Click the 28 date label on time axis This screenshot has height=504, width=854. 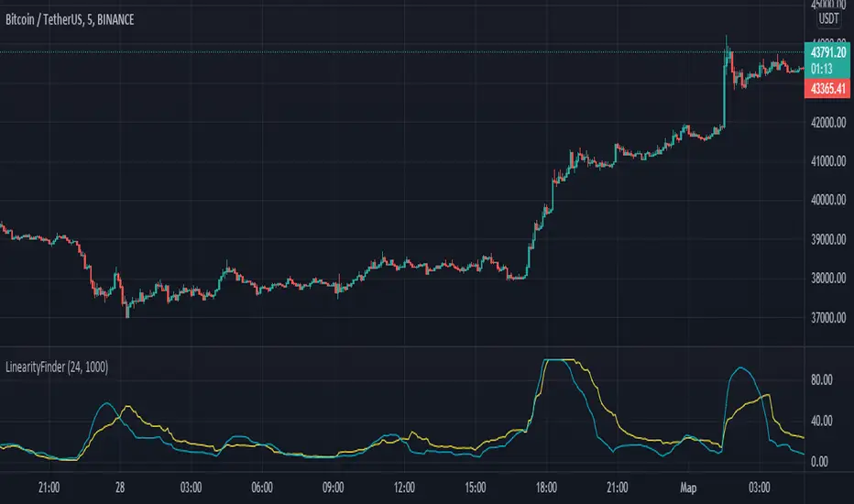(x=121, y=486)
